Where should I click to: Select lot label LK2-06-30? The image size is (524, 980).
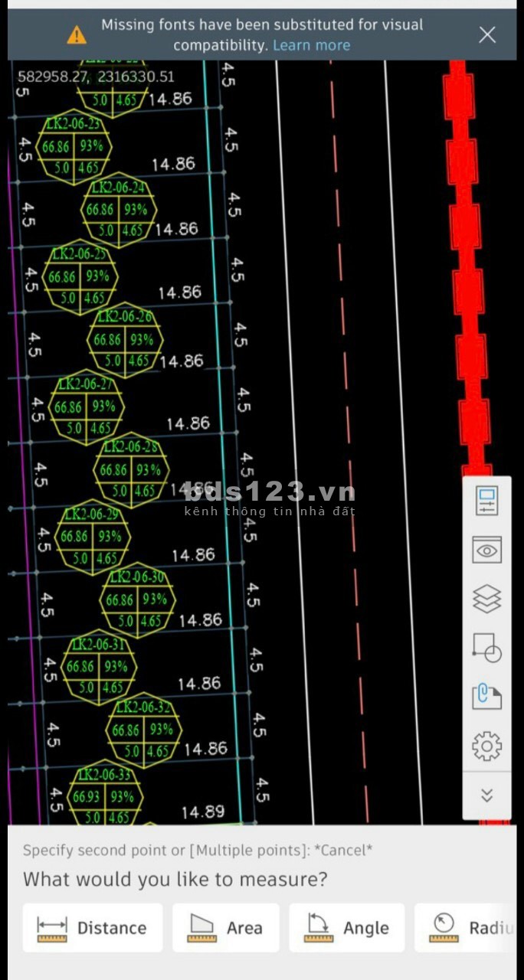point(137,577)
